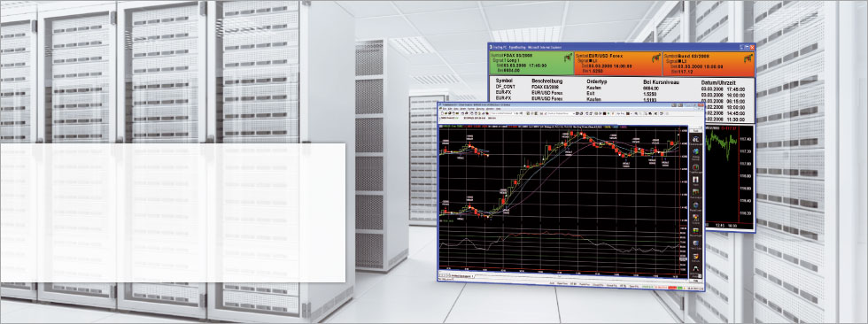Click the Symbol column header in signal table
Screen dimensions: 868x324
point(505,81)
